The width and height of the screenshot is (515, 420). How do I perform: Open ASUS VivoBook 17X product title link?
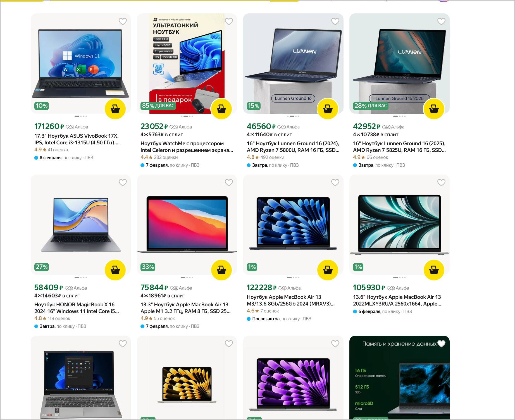pos(77,139)
